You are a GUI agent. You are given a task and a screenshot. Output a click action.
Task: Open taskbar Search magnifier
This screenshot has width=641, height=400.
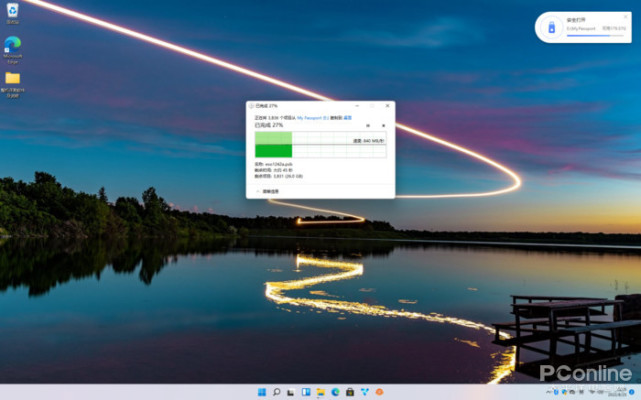pos(277,392)
